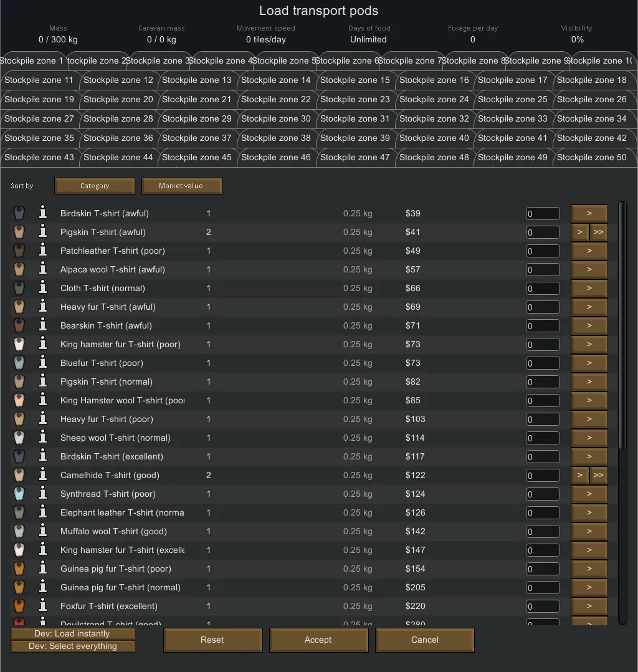Open the Category sort selector
The image size is (638, 672).
coord(95,186)
